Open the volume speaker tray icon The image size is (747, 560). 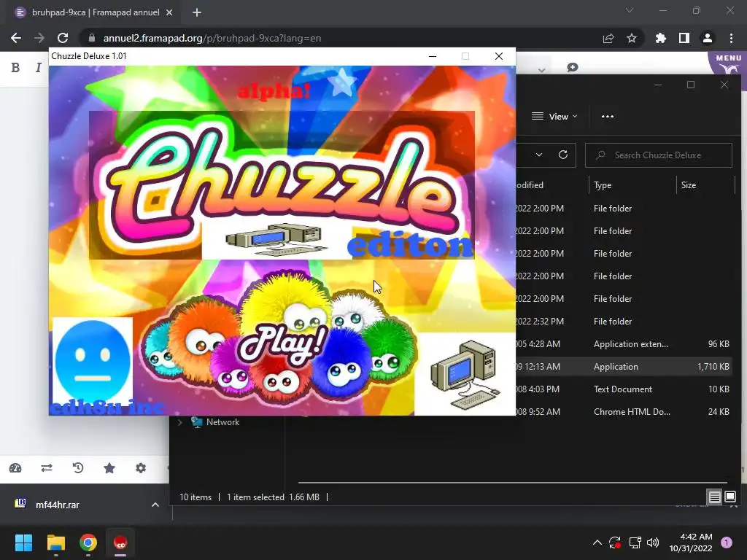653,542
